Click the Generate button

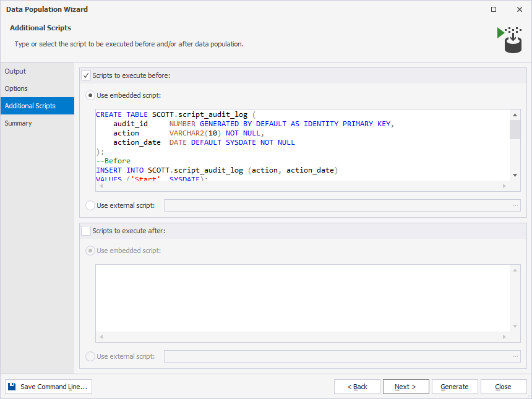coord(455,387)
